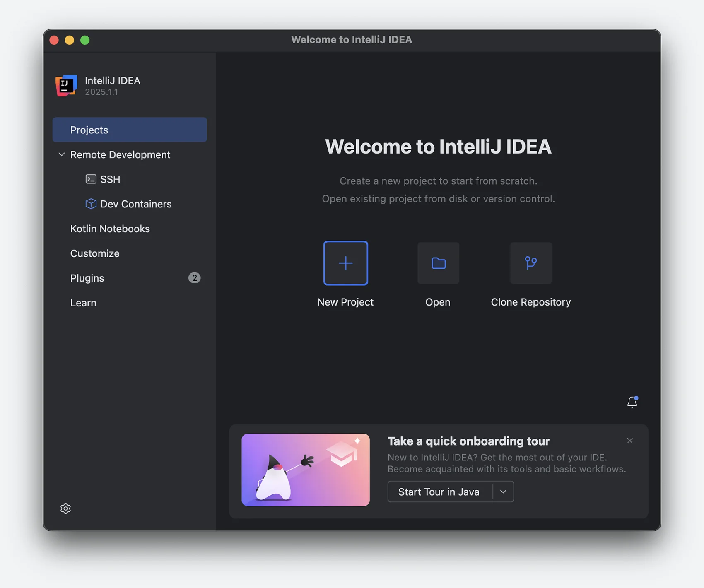Open the Start Tour language dropdown arrow
Image resolution: width=704 pixels, height=588 pixels.
pyautogui.click(x=503, y=492)
